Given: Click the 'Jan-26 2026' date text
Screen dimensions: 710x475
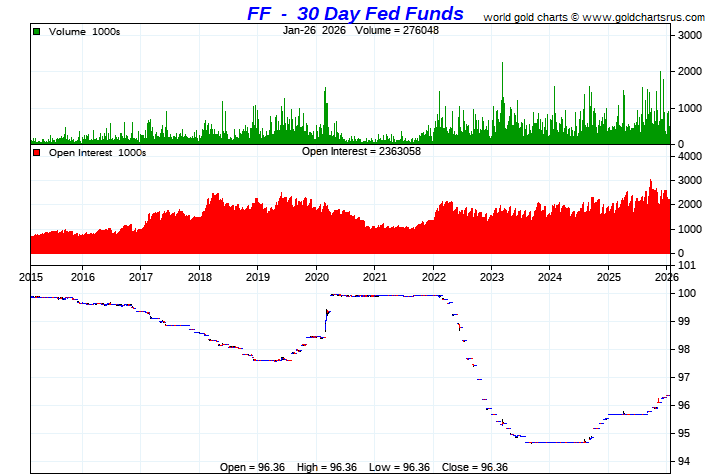Looking at the screenshot, I should coord(314,30).
